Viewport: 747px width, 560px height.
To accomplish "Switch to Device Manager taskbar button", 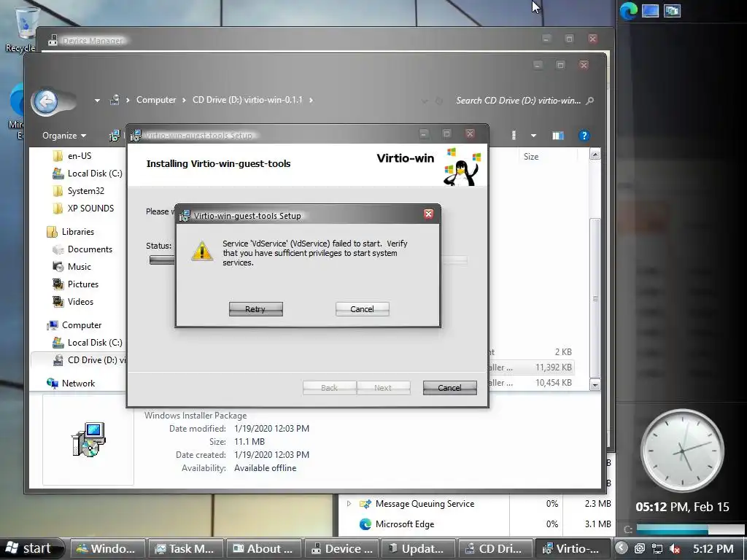I will click(x=341, y=549).
